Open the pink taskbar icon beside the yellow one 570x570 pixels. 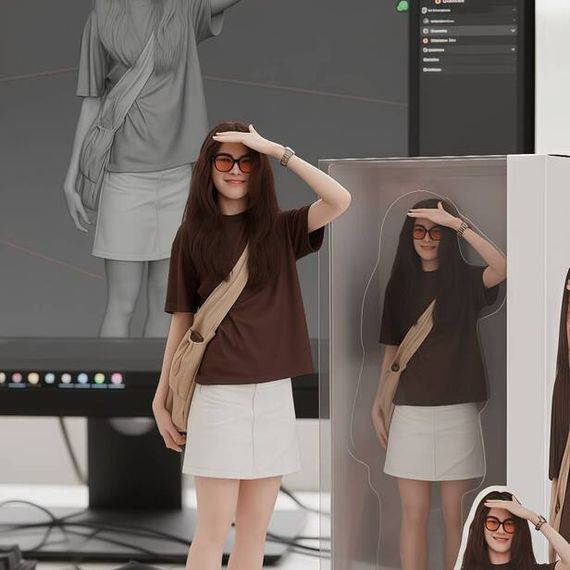(x=17, y=378)
